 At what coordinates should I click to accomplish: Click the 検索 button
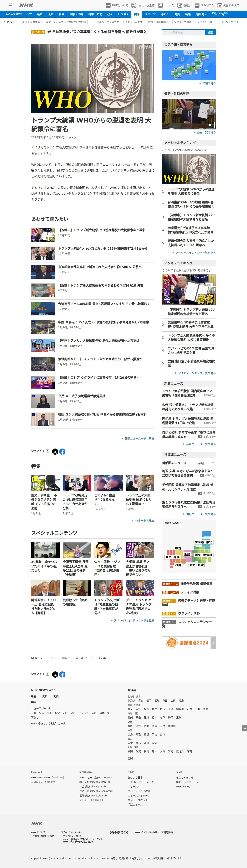pos(210,32)
